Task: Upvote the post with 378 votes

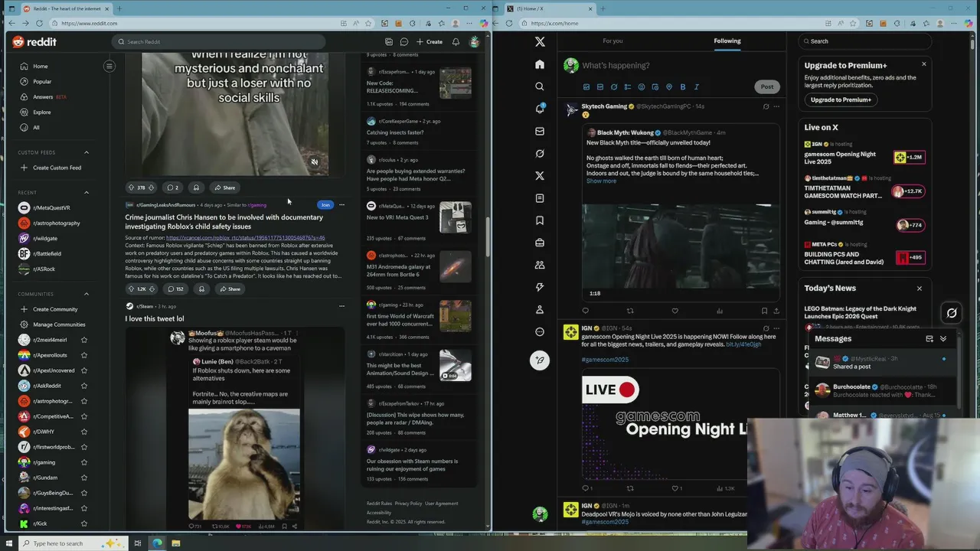Action: [131, 187]
